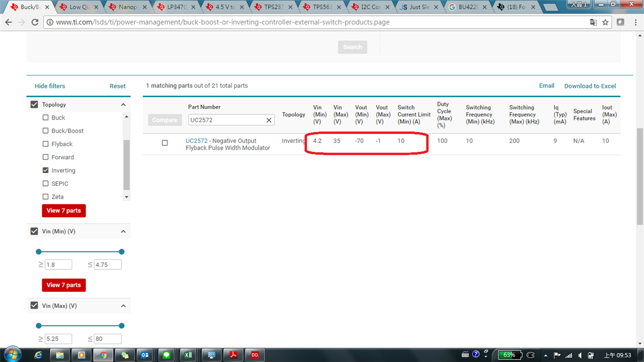The width and height of the screenshot is (644, 362).
Task: Click the network signal tray icon
Action: (x=569, y=355)
